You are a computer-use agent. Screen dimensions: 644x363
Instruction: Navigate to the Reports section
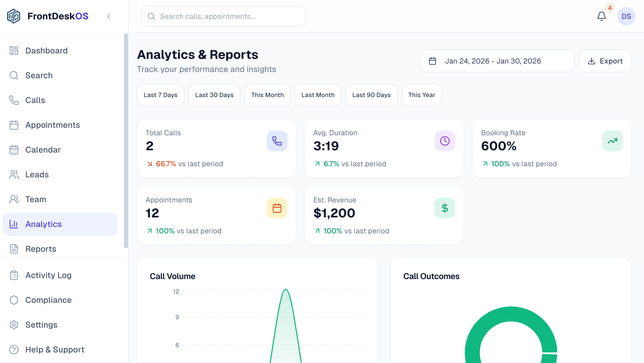pos(41,249)
